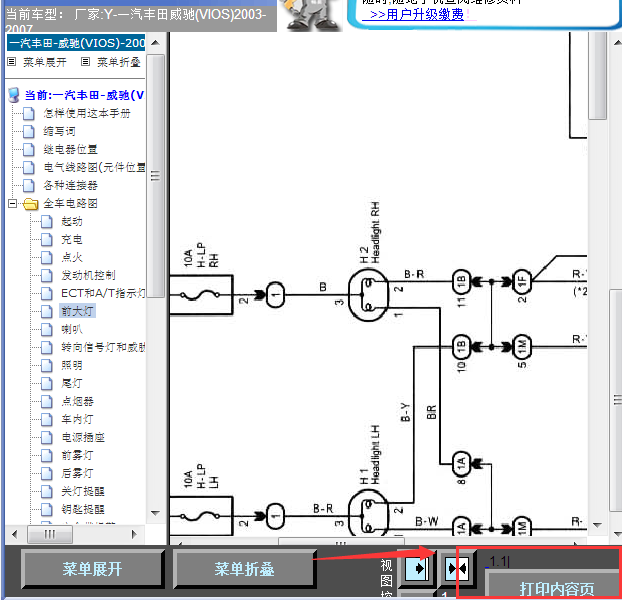Open the 转向信号灯和威胁 tree item
This screenshot has width=622, height=600.
point(103,347)
